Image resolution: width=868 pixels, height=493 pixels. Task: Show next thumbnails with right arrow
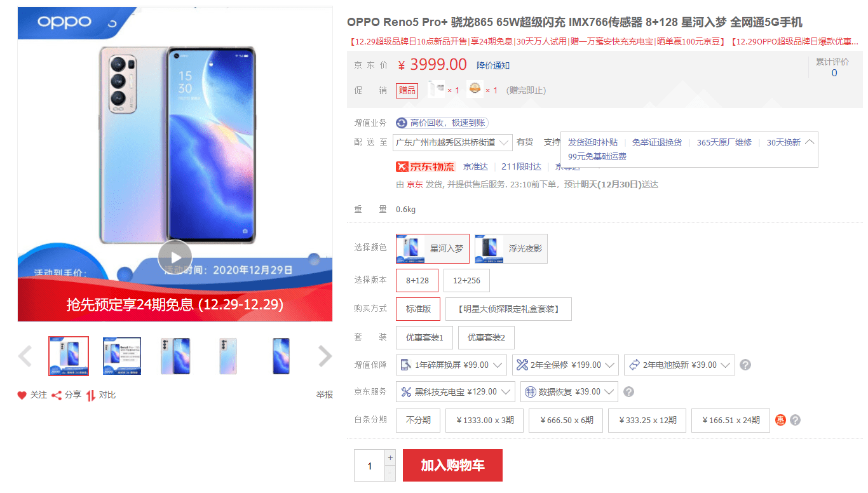click(x=325, y=356)
